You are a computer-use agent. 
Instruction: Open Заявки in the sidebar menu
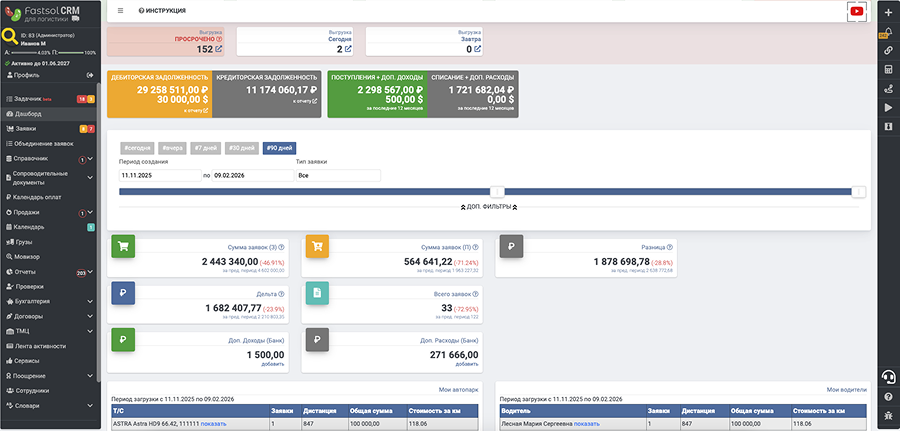click(26, 129)
